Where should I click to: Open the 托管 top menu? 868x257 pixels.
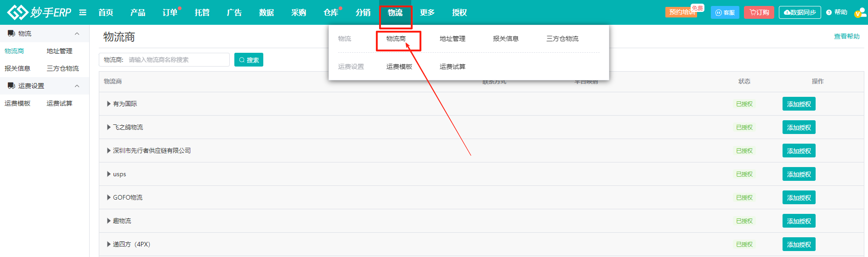pyautogui.click(x=202, y=12)
